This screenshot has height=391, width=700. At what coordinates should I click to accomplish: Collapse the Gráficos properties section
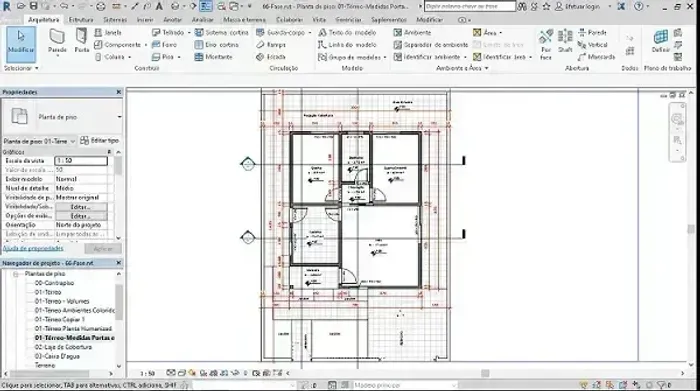(109, 152)
